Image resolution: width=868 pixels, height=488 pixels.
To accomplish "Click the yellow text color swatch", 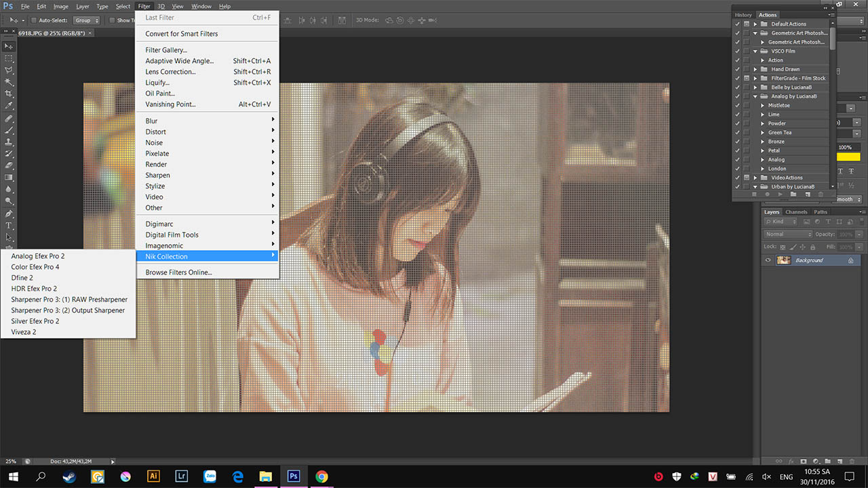I will (849, 157).
